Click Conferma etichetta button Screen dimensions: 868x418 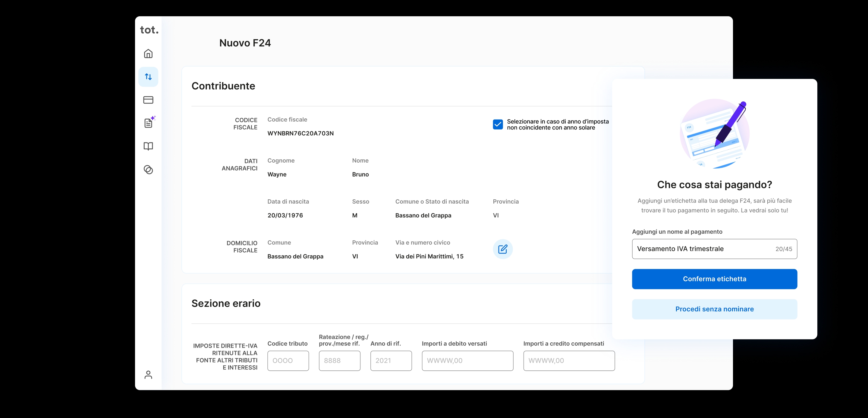click(714, 279)
